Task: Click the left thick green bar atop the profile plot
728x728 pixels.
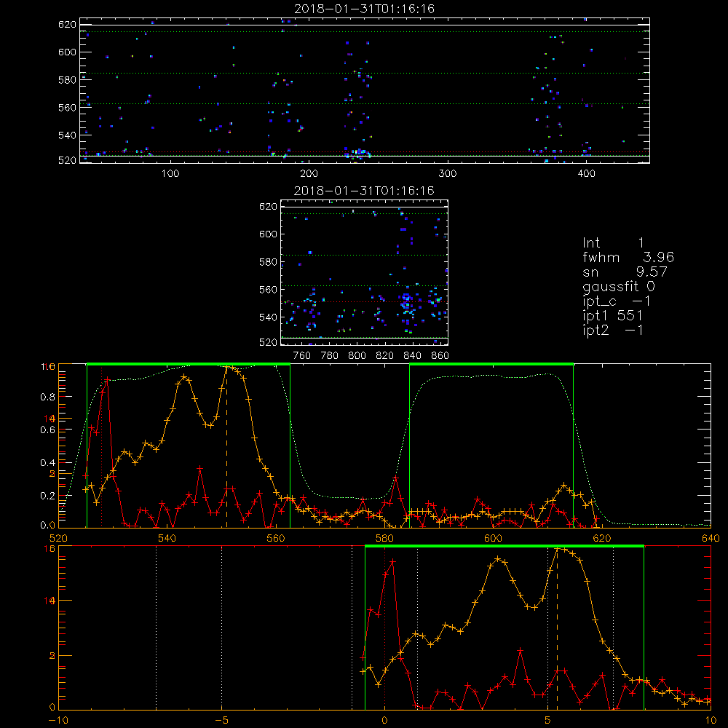Action: coord(189,365)
